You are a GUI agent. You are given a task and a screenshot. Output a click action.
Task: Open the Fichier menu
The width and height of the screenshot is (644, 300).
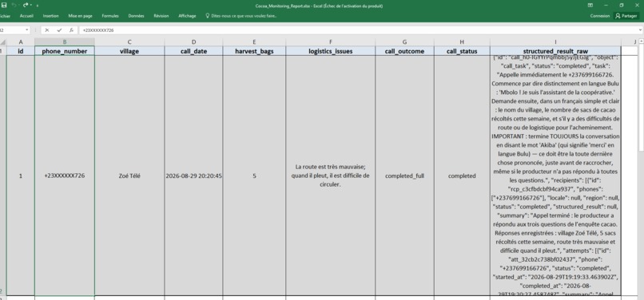point(4,16)
